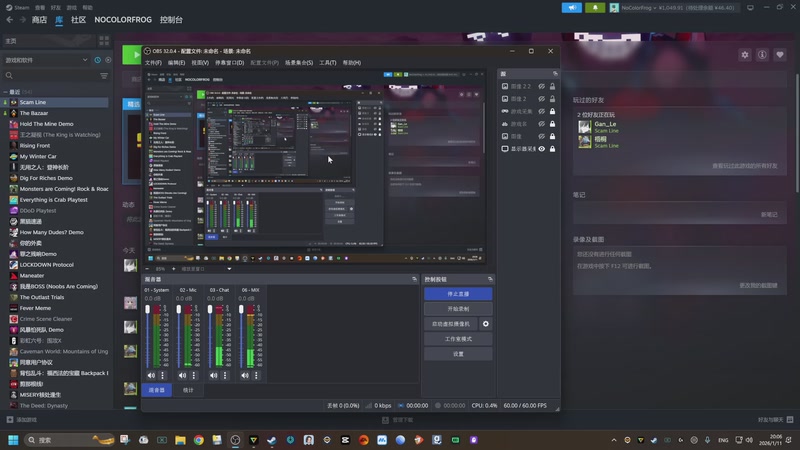Image resolution: width=800 pixels, height=450 pixels.
Task: Open OBS Studio from the taskbar
Action: [235, 440]
